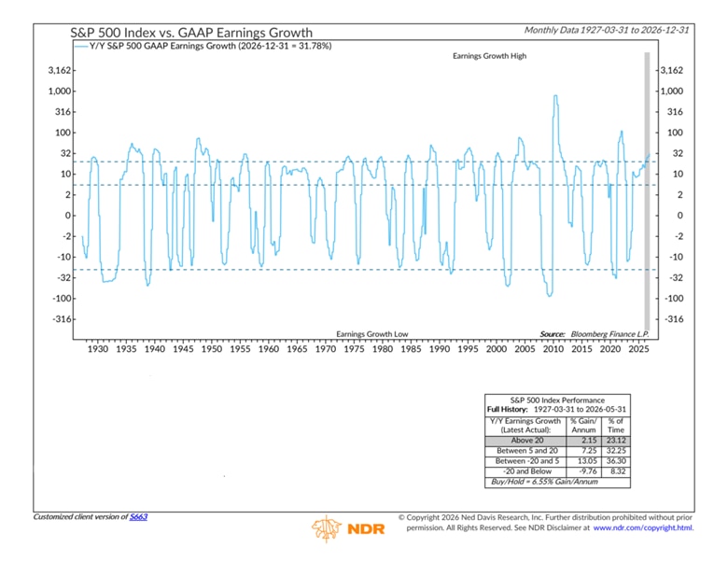Image resolution: width=728 pixels, height=562 pixels.
Task: Click the NDR bull logo icon
Action: (x=327, y=528)
